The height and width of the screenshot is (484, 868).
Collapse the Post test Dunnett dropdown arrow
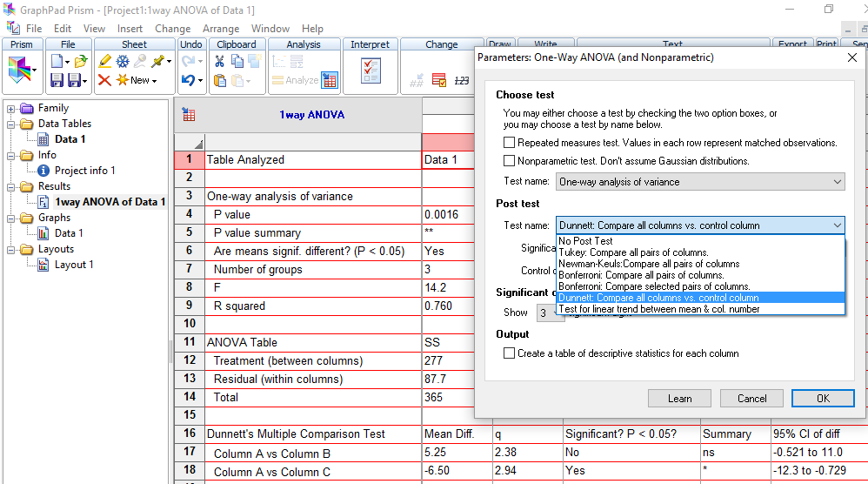coord(837,225)
